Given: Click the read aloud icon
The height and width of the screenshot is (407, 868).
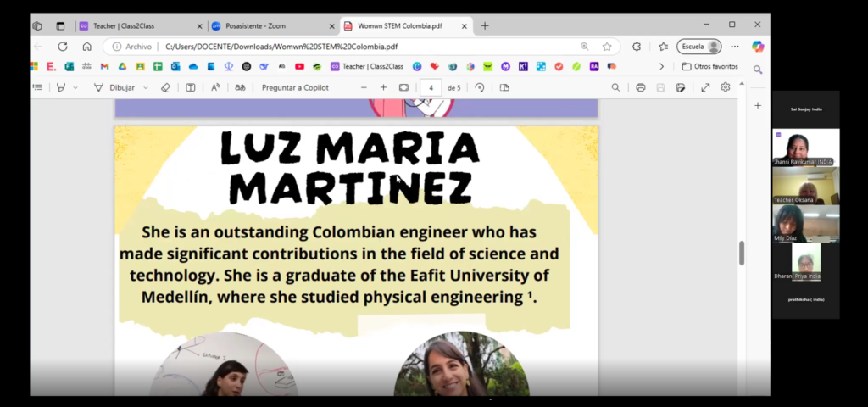Looking at the screenshot, I should tap(215, 87).
